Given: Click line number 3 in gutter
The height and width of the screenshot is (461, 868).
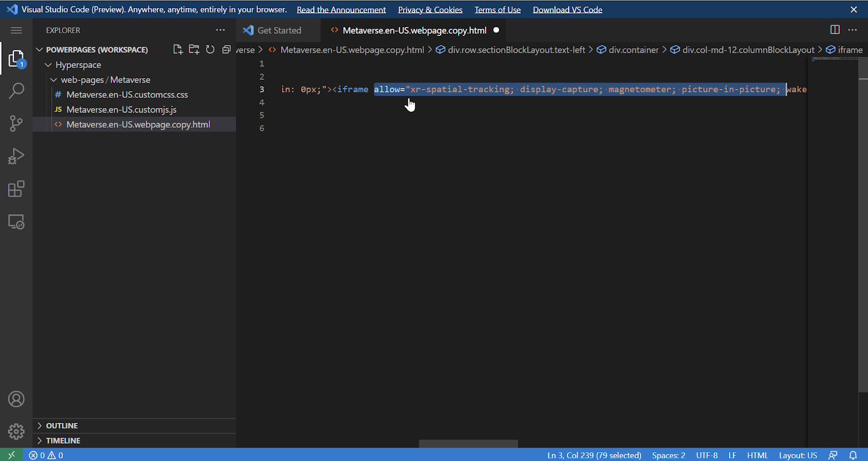Looking at the screenshot, I should tap(261, 90).
